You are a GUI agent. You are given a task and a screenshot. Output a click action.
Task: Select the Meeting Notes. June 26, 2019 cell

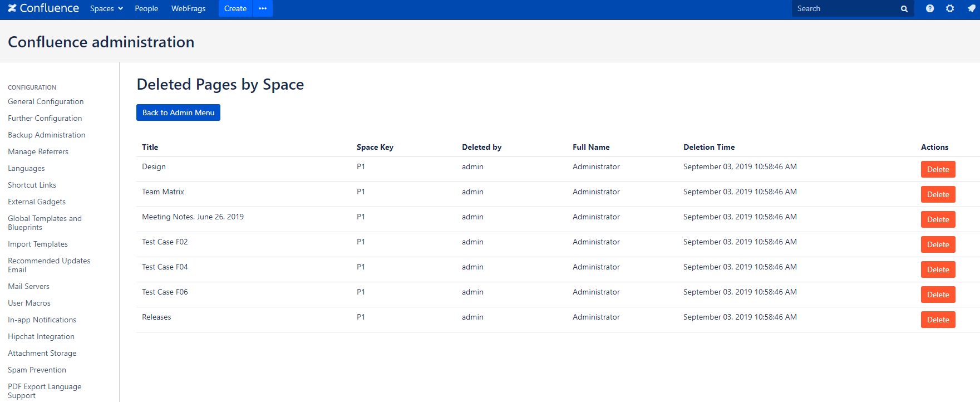[x=193, y=217]
